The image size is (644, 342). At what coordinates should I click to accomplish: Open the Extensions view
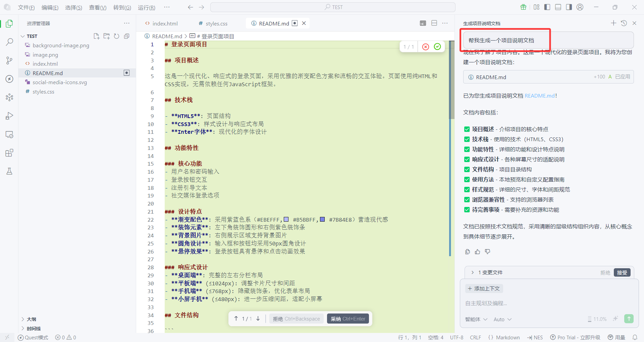pos(9,153)
